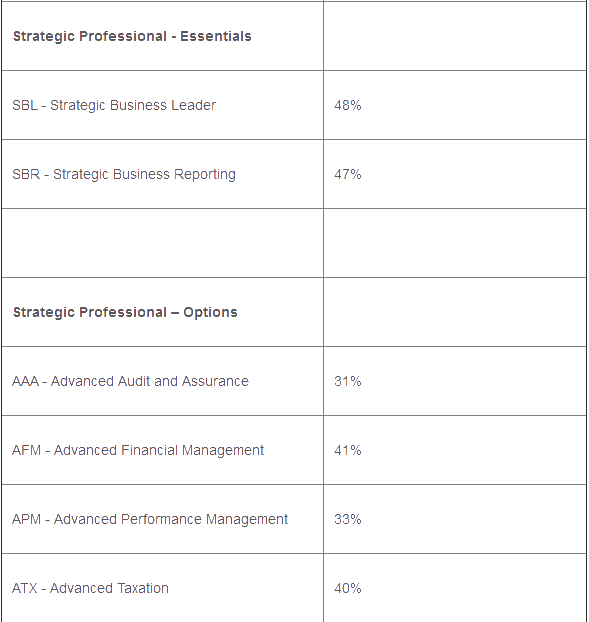
Task: Click the empty left cell between sections
Action: (162, 243)
